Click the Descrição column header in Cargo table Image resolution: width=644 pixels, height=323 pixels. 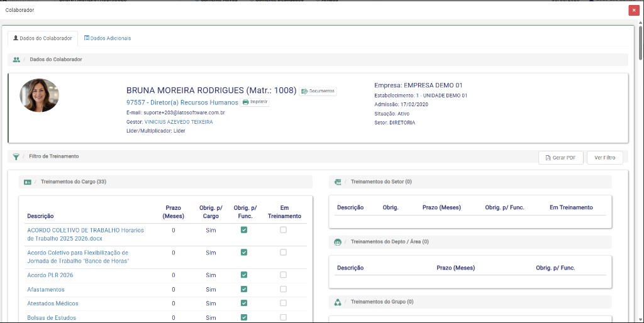tap(40, 216)
